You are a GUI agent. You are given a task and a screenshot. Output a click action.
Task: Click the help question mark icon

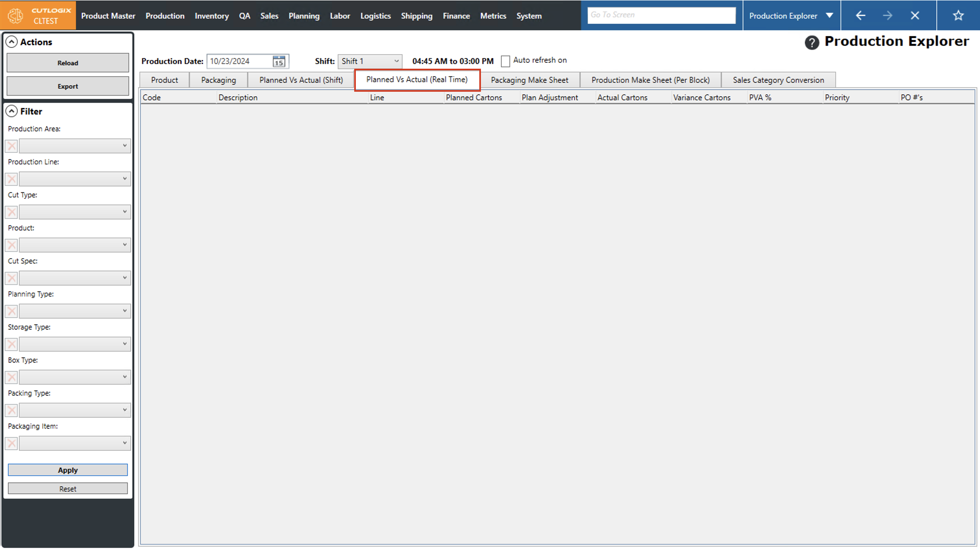811,42
